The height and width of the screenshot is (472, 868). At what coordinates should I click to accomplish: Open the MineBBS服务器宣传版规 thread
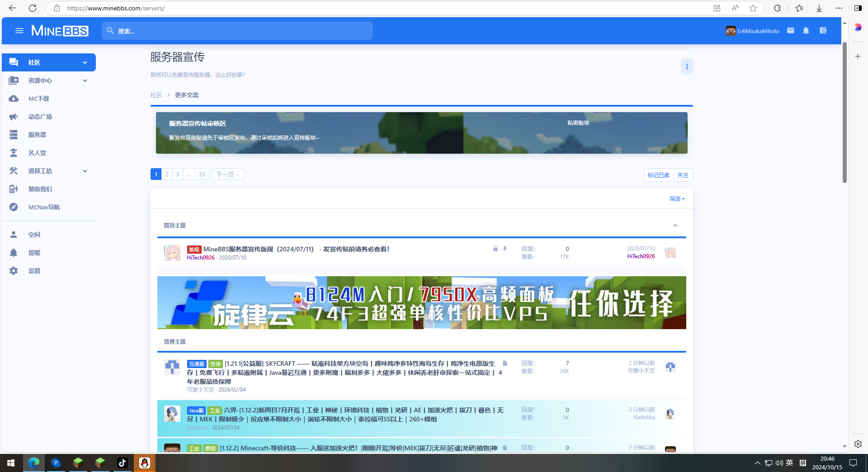click(296, 249)
